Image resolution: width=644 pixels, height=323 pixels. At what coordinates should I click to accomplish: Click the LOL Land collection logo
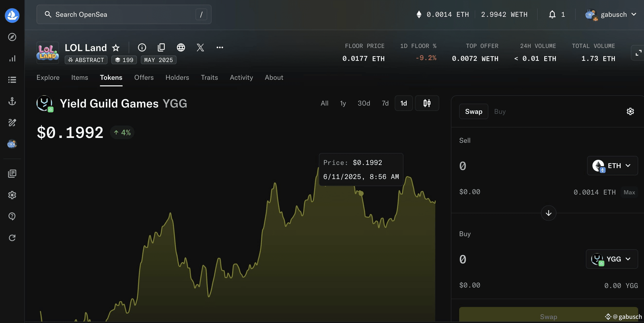tap(48, 53)
